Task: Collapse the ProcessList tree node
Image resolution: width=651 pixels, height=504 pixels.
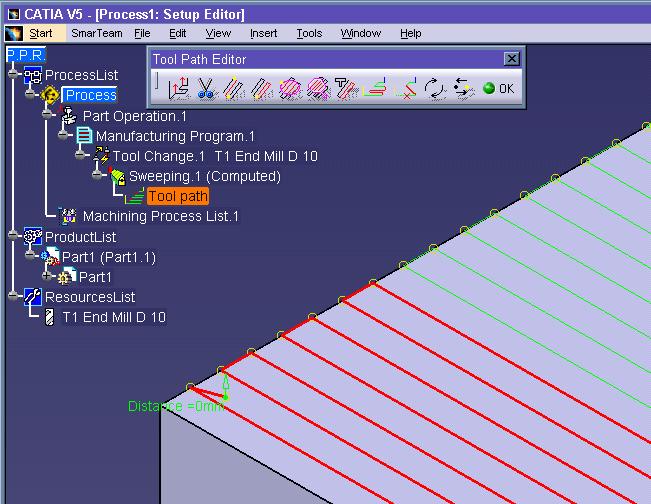Action: point(13,74)
